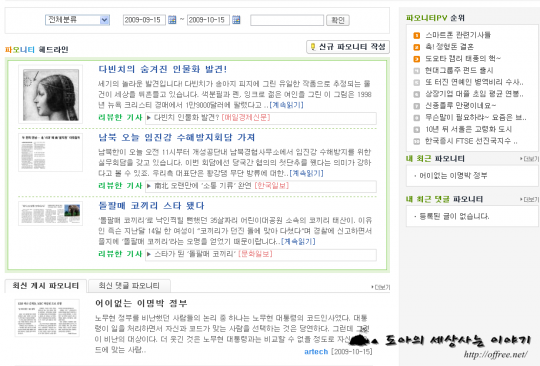Click the 파오니티PV 순위 heading
This screenshot has height=366, width=540.
pos(435,18)
